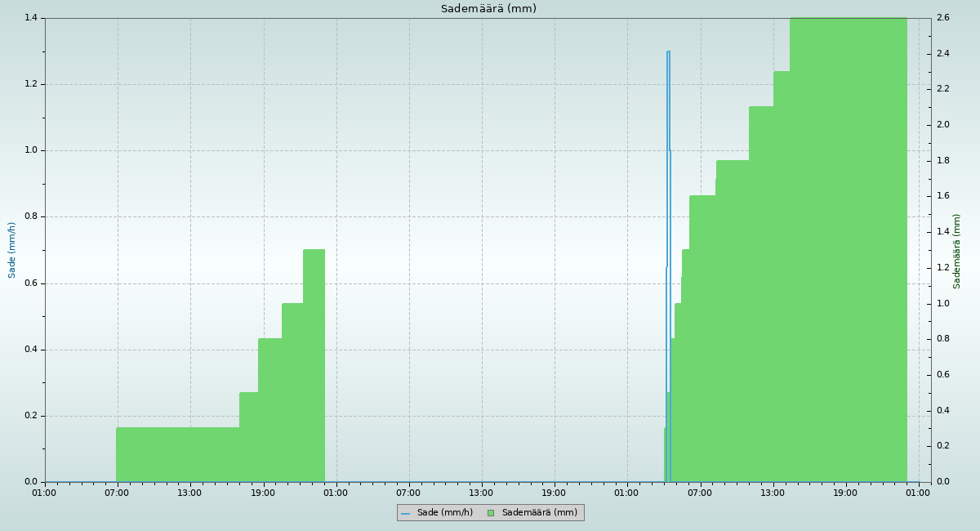
Task: Click the rotated right axis label 'Sademäärä (mm)'
Action: click(957, 251)
